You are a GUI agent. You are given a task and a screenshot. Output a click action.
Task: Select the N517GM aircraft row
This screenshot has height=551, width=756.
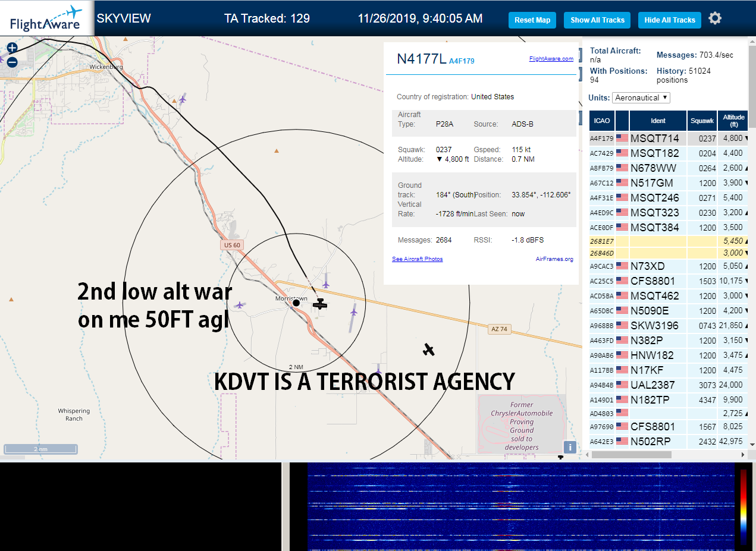click(669, 183)
